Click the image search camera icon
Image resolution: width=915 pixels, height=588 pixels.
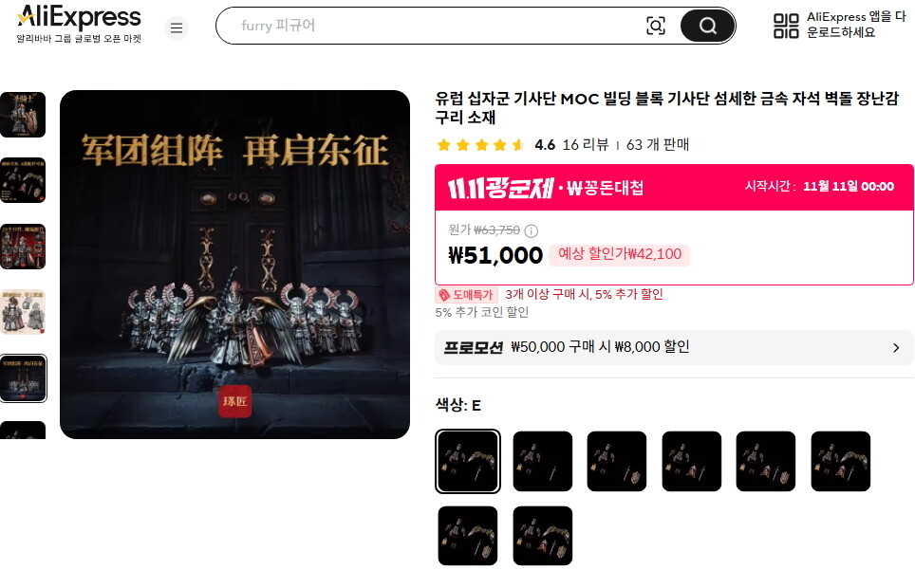[655, 26]
